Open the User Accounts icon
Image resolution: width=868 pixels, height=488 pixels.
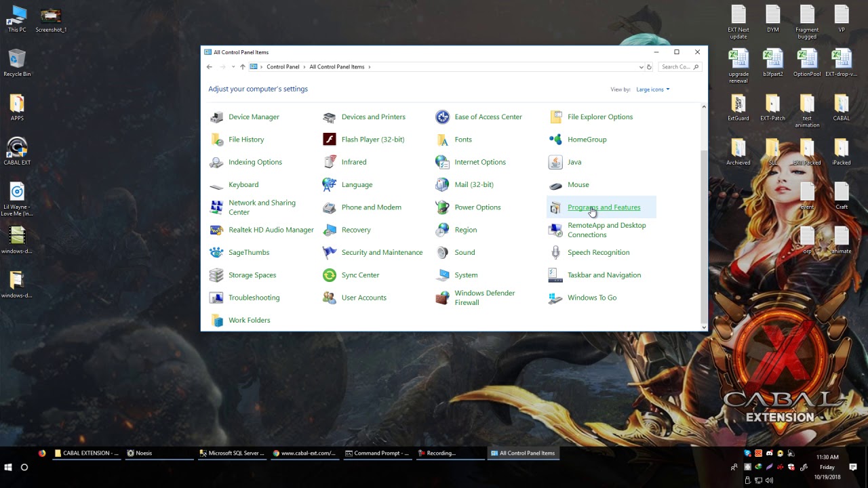click(x=330, y=298)
